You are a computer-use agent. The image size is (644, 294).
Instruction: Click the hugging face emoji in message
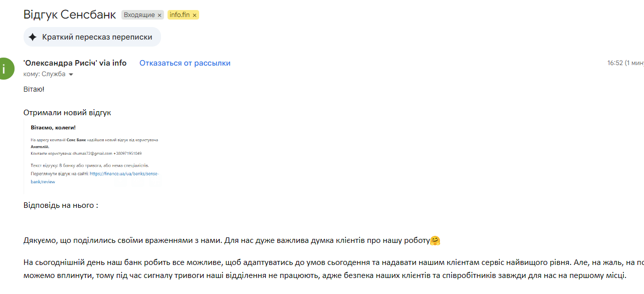coord(435,240)
